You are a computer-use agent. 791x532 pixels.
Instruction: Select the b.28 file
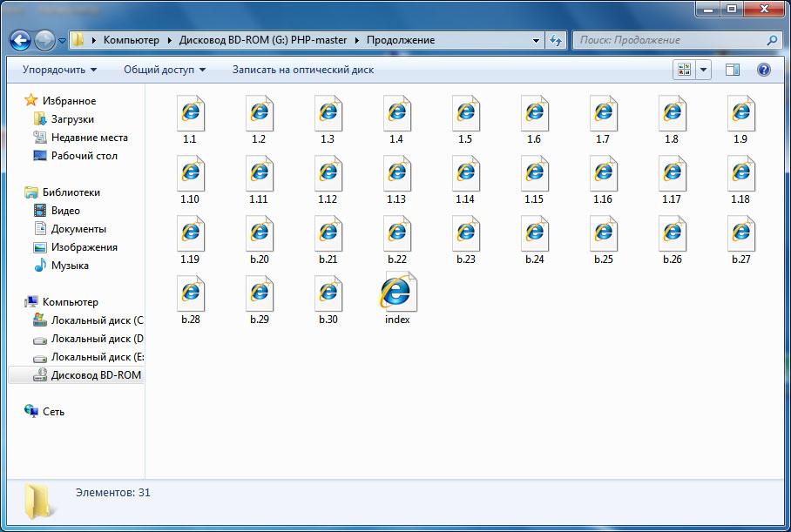point(190,299)
